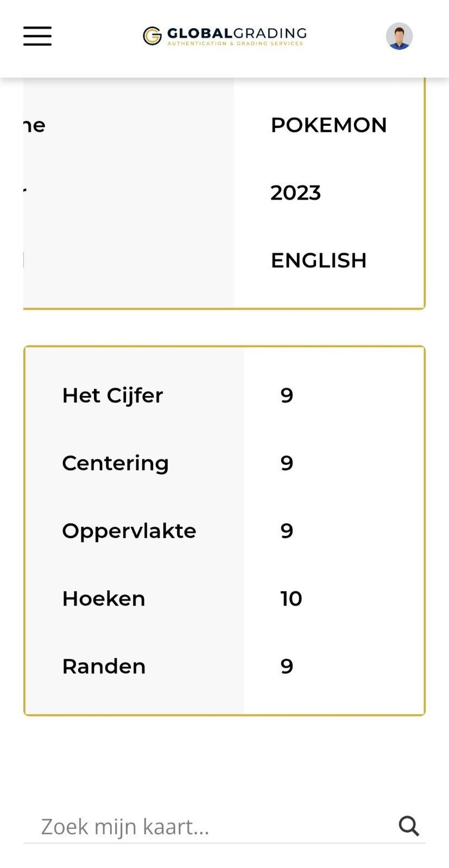Click the GLOBALGRADING brand text

tap(237, 34)
